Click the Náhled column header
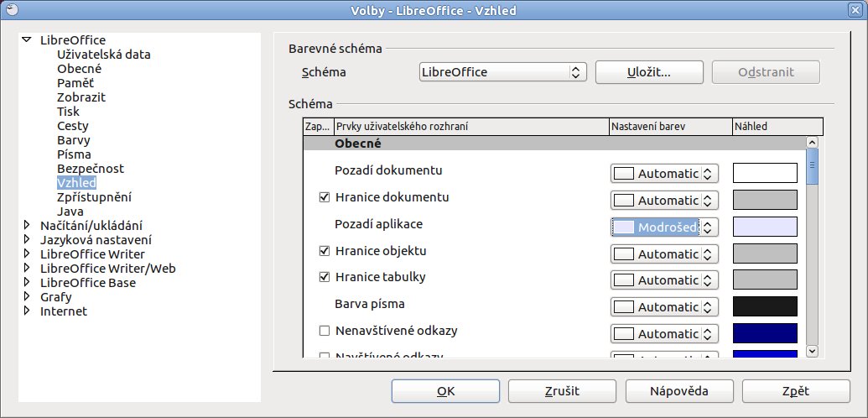The height and width of the screenshot is (418, 868). [777, 127]
